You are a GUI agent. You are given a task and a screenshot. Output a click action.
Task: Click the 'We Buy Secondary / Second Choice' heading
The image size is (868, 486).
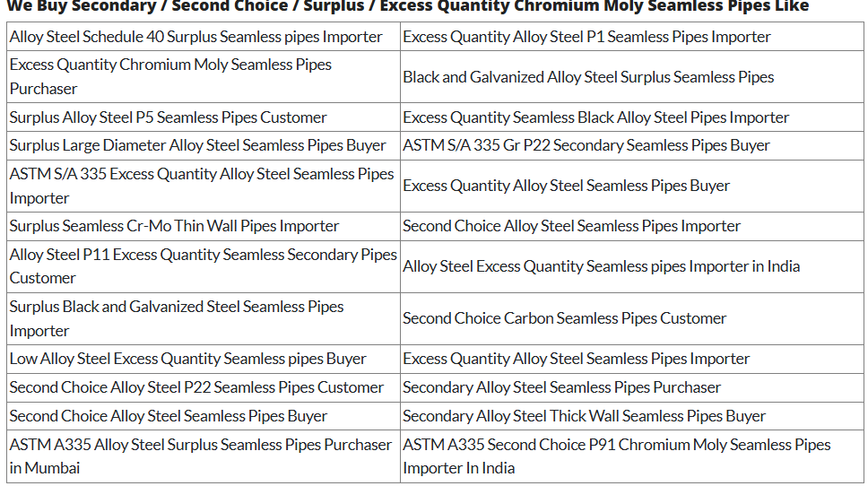[408, 6]
